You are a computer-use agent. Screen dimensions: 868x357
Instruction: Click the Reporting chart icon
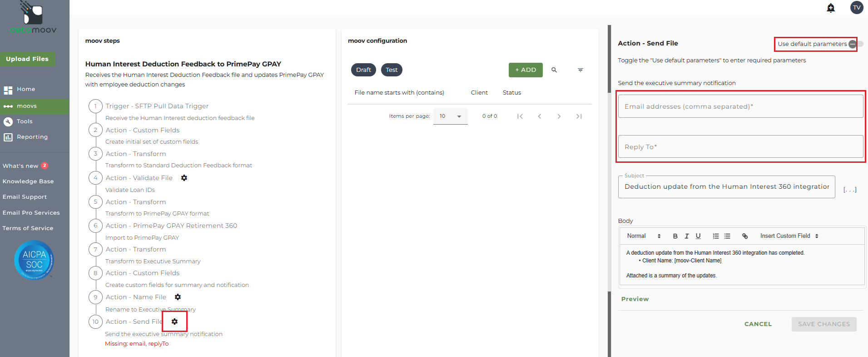(8, 137)
